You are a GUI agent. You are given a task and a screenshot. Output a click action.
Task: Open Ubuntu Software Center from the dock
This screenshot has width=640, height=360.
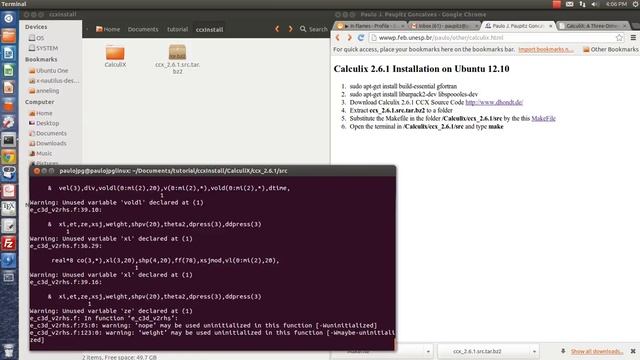(9, 105)
